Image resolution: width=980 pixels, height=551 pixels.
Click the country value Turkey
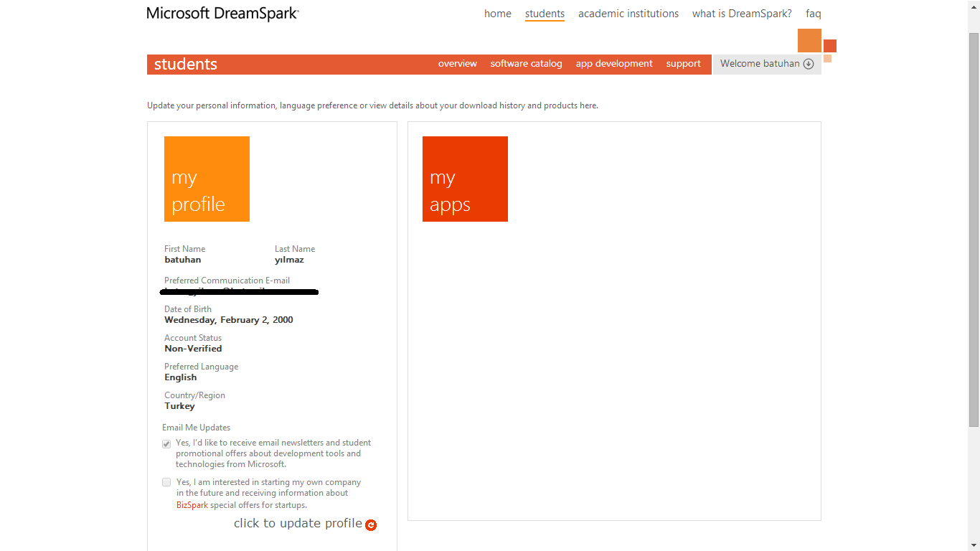(x=179, y=406)
